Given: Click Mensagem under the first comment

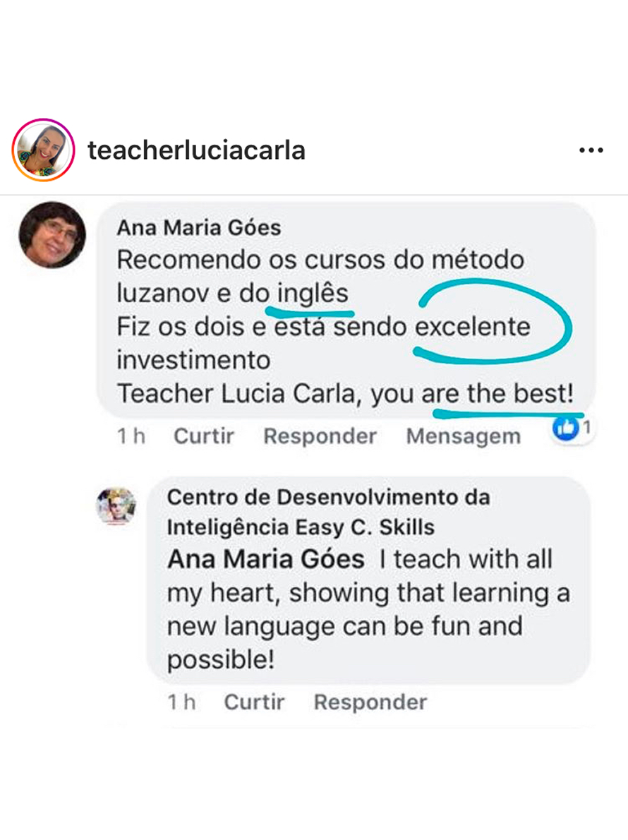Looking at the screenshot, I should [463, 437].
